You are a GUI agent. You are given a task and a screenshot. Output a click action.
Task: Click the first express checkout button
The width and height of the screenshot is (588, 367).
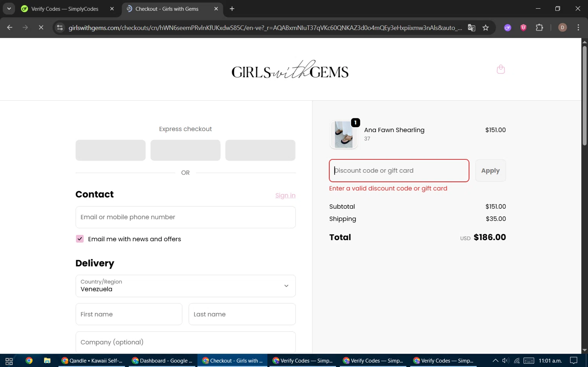pos(111,150)
